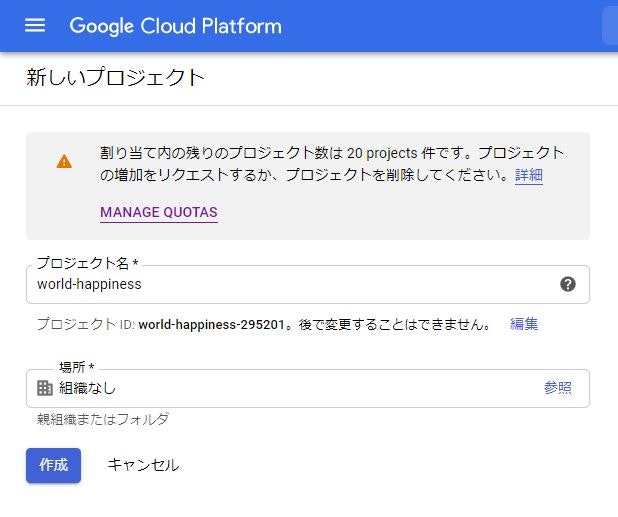Open the MANAGE QUOTAS link
The image size is (618, 517).
159,213
